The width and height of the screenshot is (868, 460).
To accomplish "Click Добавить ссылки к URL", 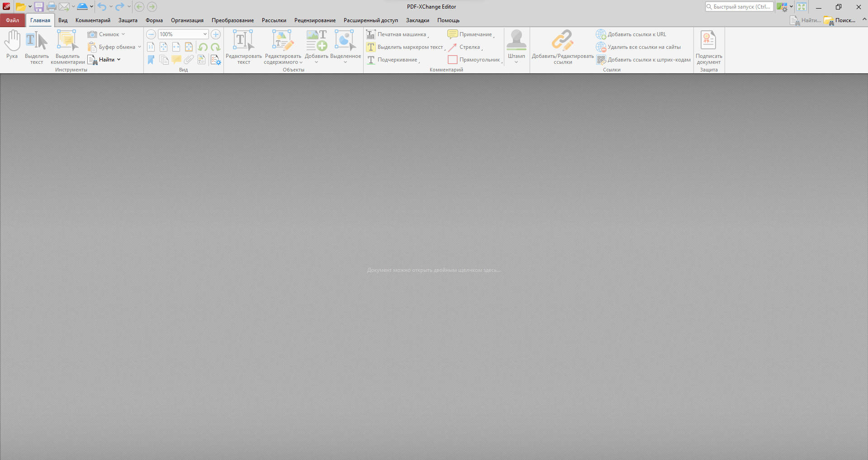I will [x=631, y=34].
